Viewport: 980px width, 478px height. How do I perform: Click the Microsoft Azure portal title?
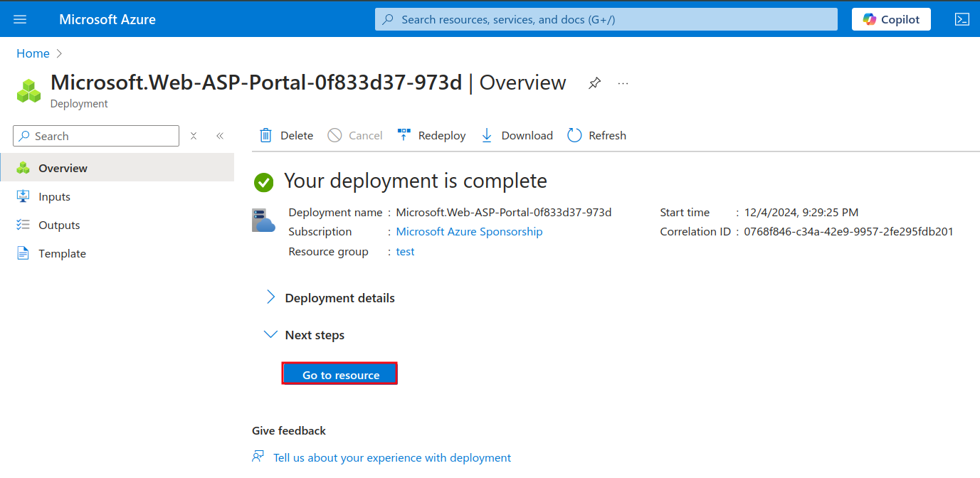tap(107, 19)
